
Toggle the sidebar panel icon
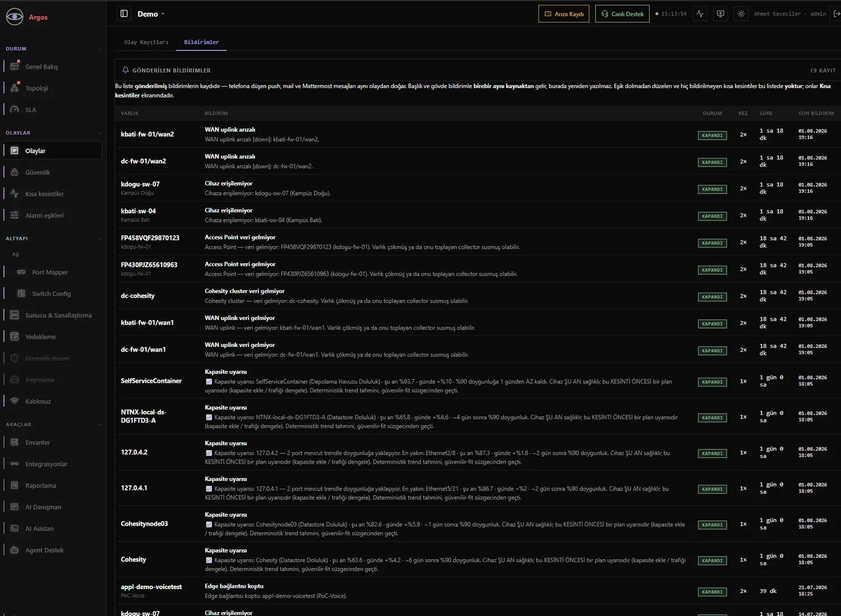click(x=124, y=14)
